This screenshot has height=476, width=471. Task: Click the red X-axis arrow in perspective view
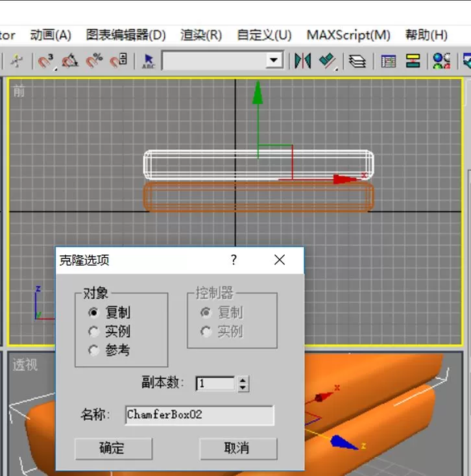(324, 397)
